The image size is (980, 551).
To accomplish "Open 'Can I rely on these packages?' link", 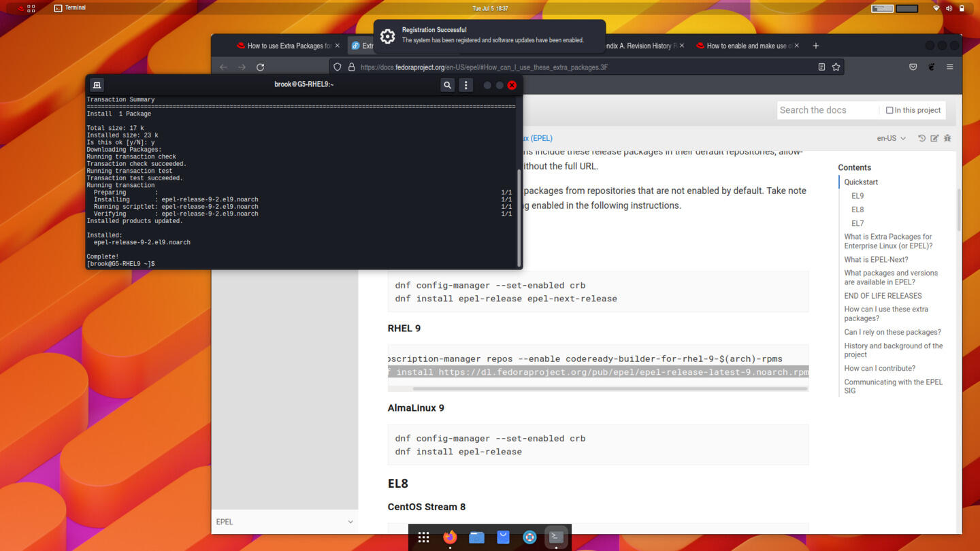I will pos(893,332).
